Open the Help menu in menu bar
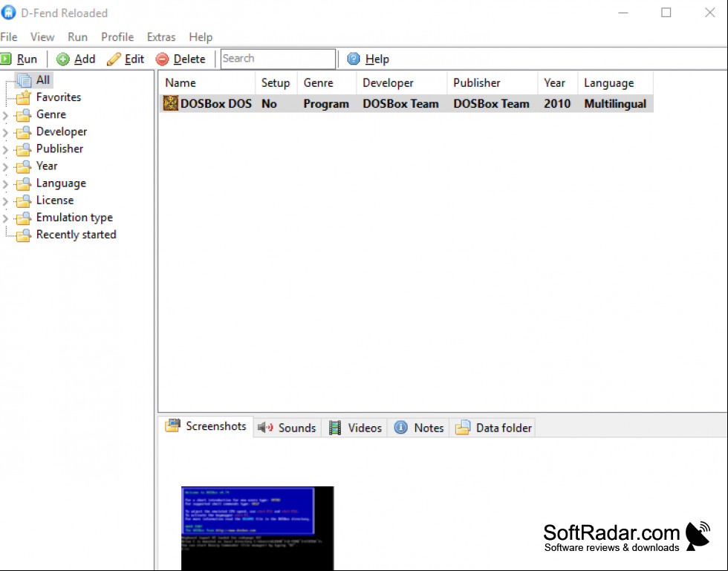The height and width of the screenshot is (571, 728). point(201,36)
